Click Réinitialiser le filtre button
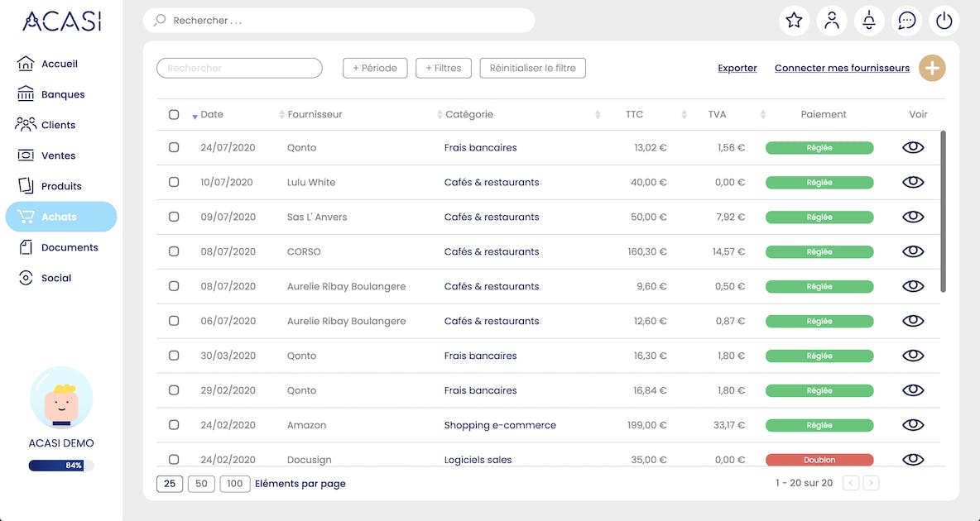980x521 pixels. pos(532,68)
